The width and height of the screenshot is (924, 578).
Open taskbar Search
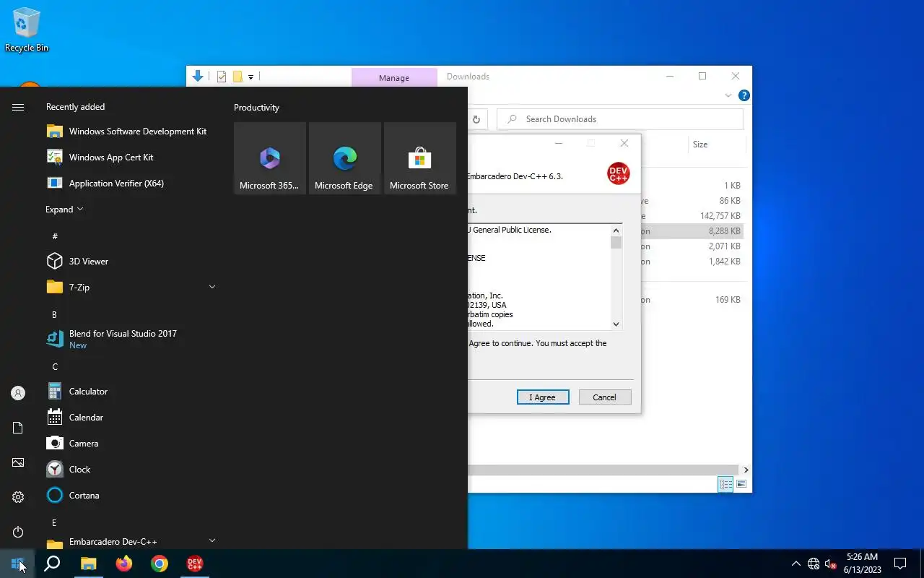tap(52, 564)
